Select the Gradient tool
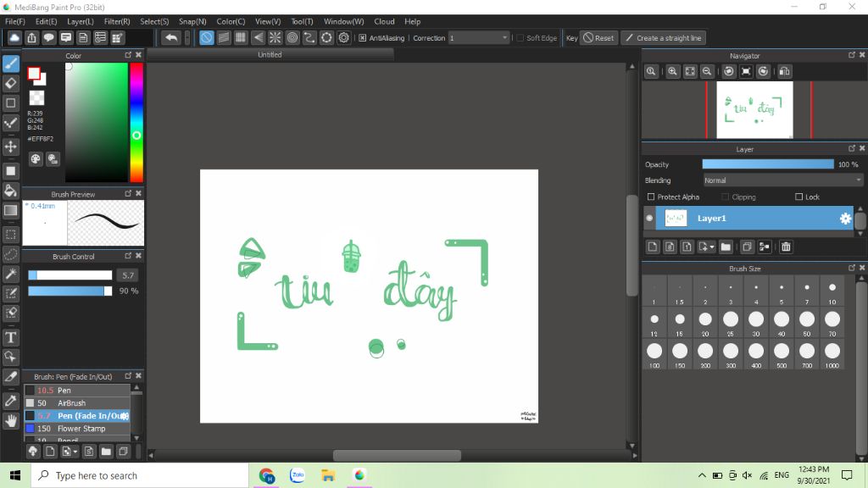Screen dimensions: 868x488 pos(10,210)
